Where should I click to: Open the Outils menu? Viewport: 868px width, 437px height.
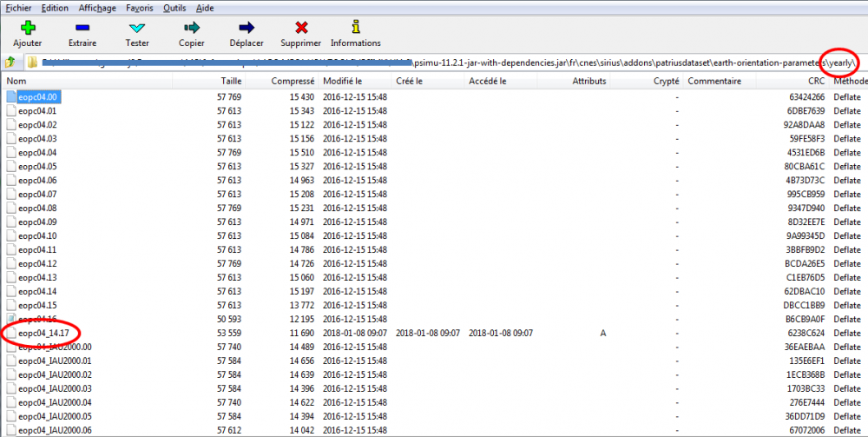point(174,7)
